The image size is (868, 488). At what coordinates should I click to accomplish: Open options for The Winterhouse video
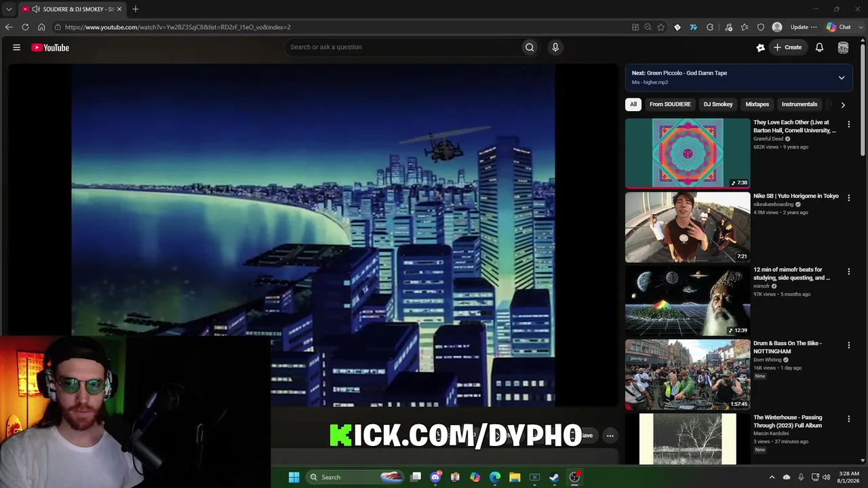[848, 419]
